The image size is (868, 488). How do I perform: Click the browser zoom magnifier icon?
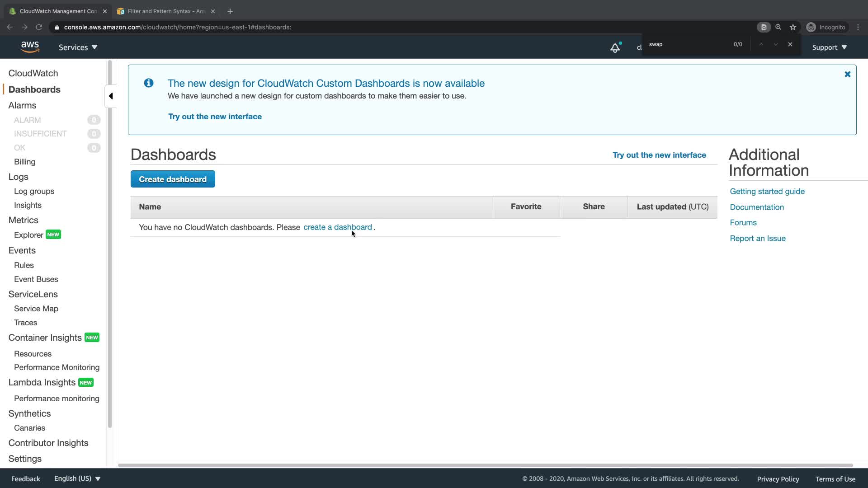(778, 27)
